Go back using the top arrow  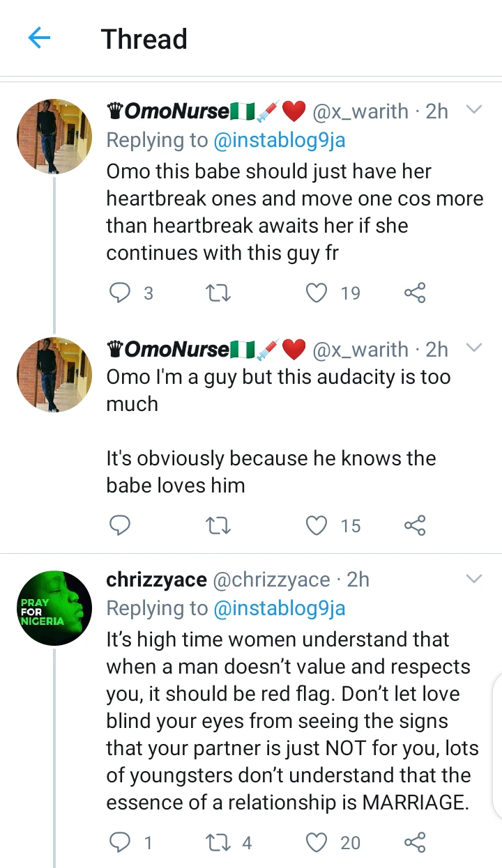point(40,38)
